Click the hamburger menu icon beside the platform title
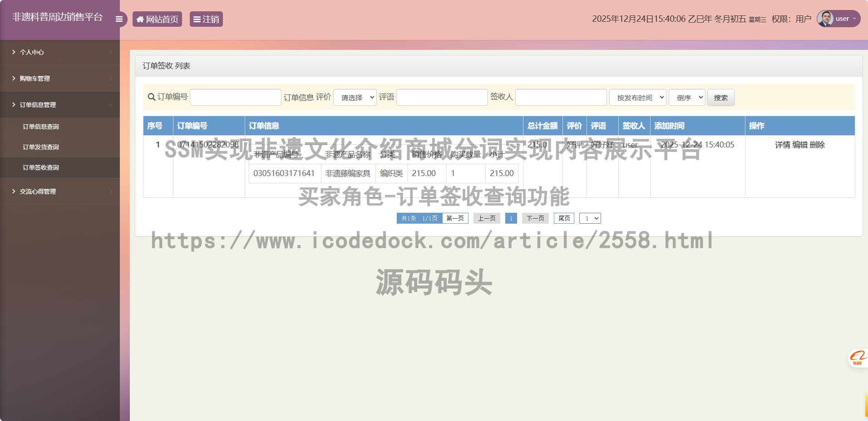Screen dimensions: 868x421 pyautogui.click(x=119, y=19)
